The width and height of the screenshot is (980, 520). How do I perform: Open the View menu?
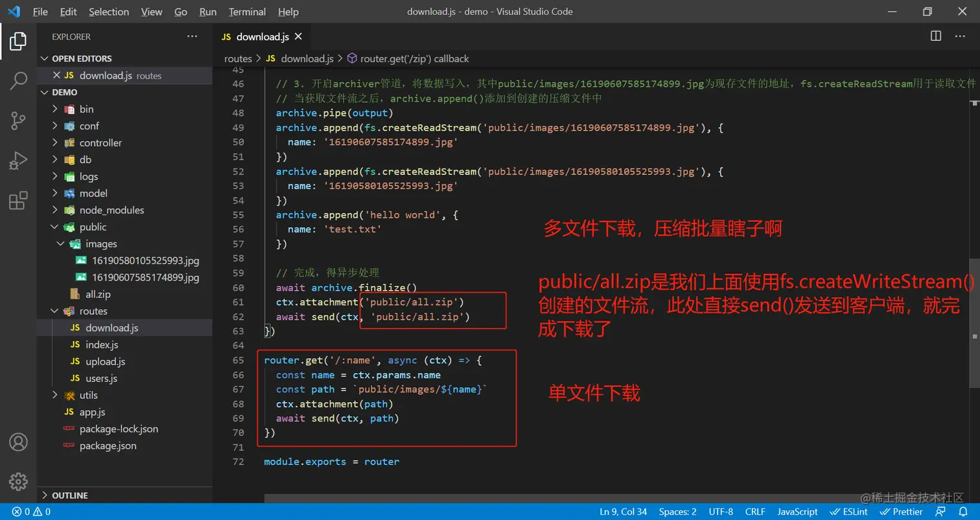coord(152,12)
